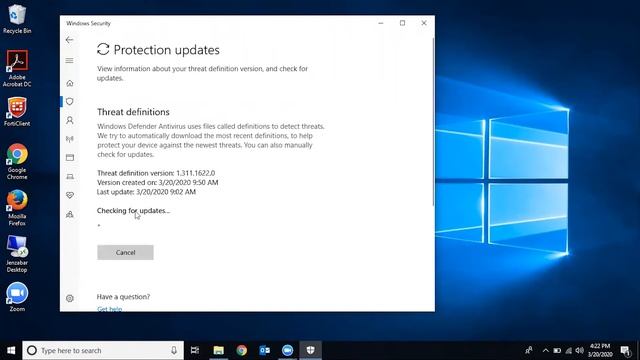The height and width of the screenshot is (360, 640).
Task: Open Firewall & network protection icon
Action: pyautogui.click(x=70, y=139)
